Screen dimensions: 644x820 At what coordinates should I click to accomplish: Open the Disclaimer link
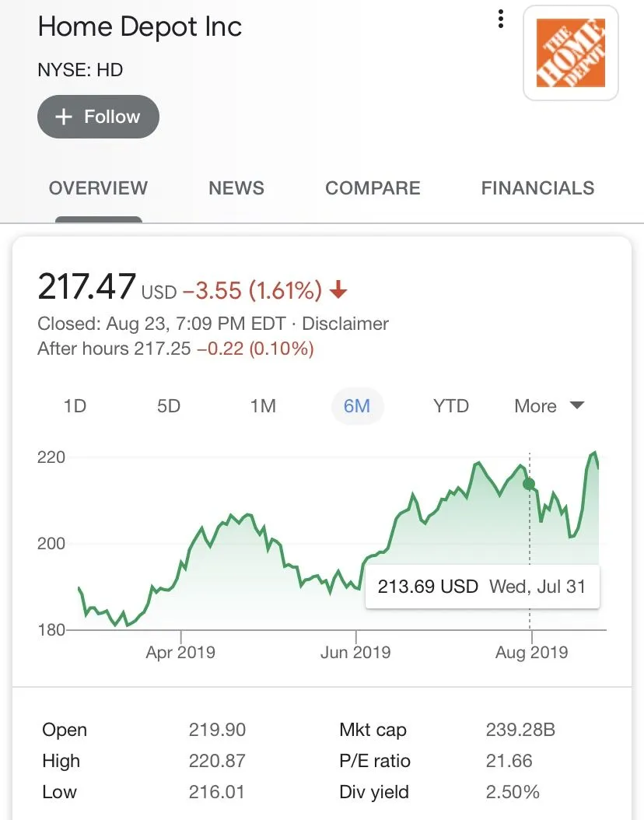[x=345, y=324]
